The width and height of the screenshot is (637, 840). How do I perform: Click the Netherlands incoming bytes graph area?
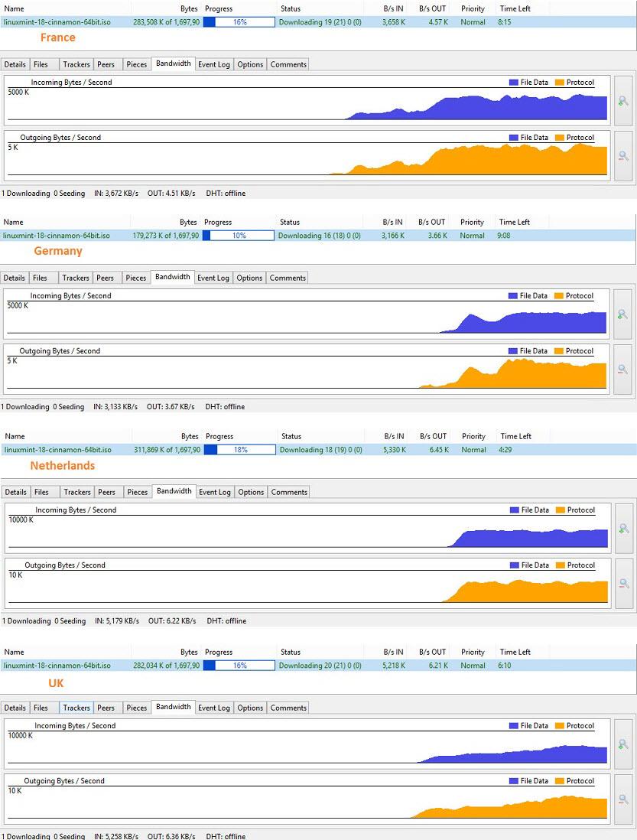click(x=307, y=529)
